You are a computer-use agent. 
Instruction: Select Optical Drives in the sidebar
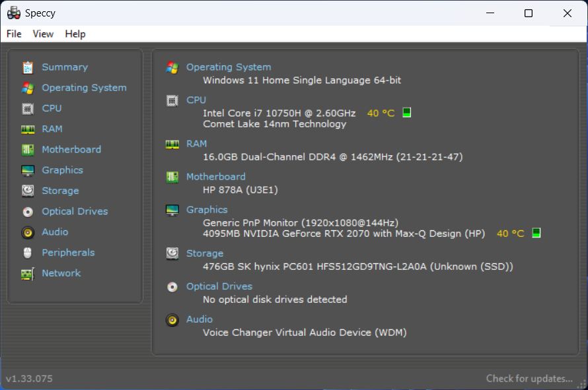(75, 211)
